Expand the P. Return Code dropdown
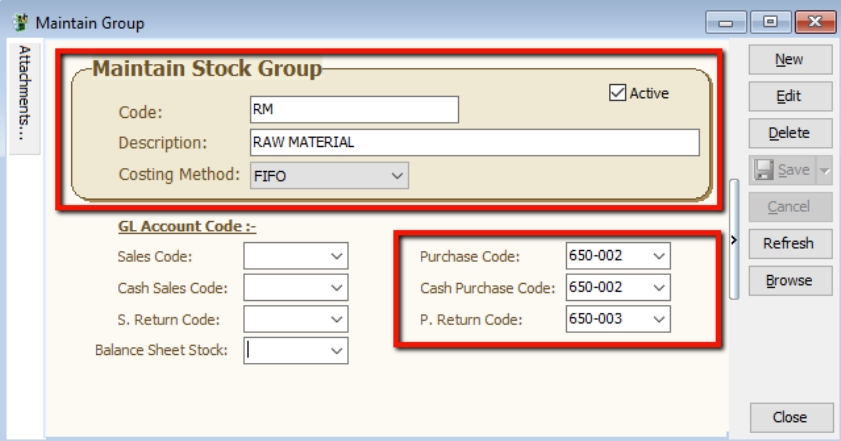This screenshot has height=441, width=841. point(658,319)
